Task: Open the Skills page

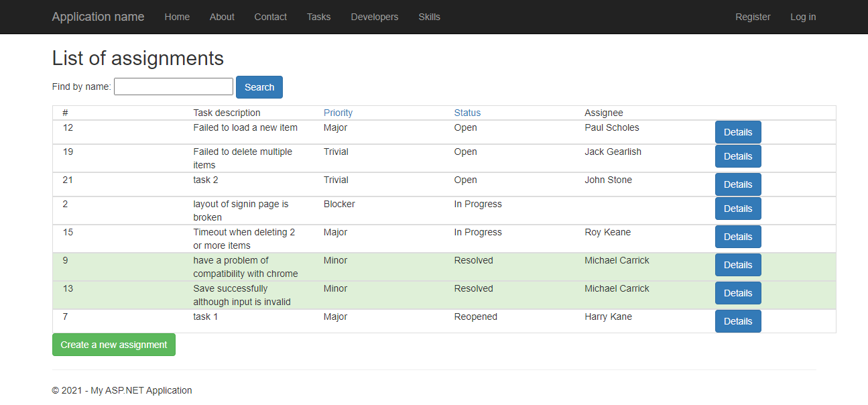Action: (x=430, y=17)
